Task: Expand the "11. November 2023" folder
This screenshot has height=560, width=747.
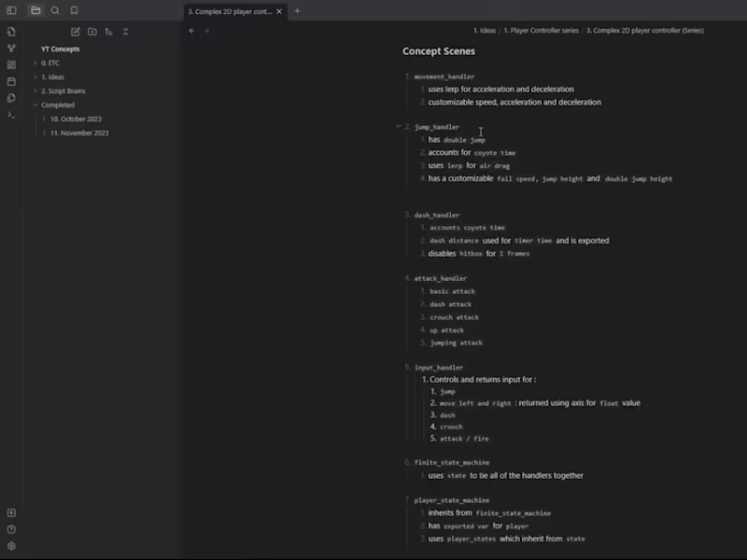Action: coord(44,133)
